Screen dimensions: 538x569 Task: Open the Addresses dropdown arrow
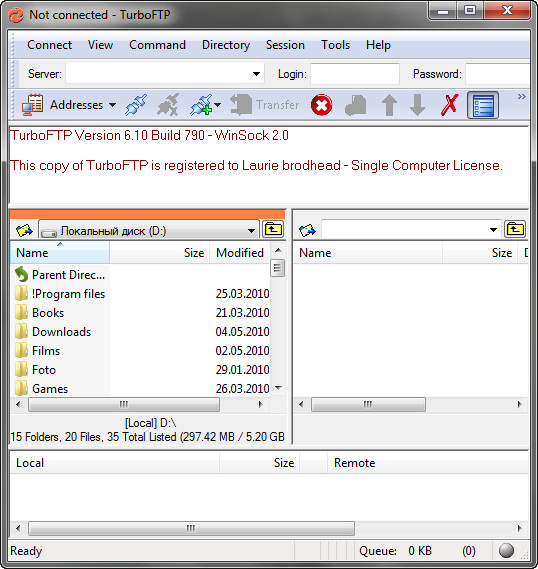[112, 105]
